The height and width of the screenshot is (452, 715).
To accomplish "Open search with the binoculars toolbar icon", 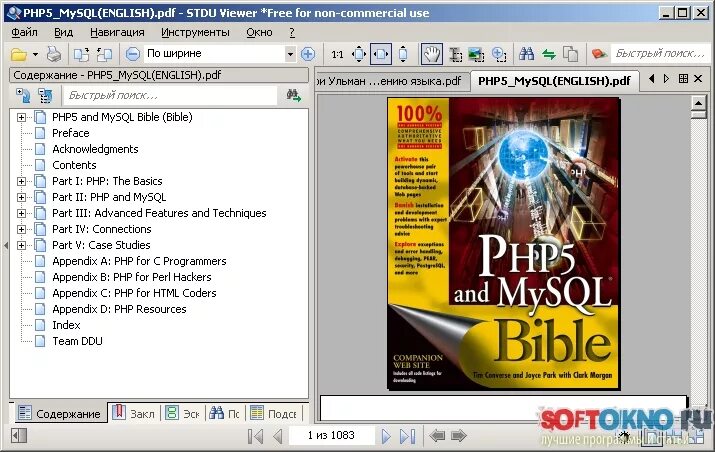I will point(527,54).
